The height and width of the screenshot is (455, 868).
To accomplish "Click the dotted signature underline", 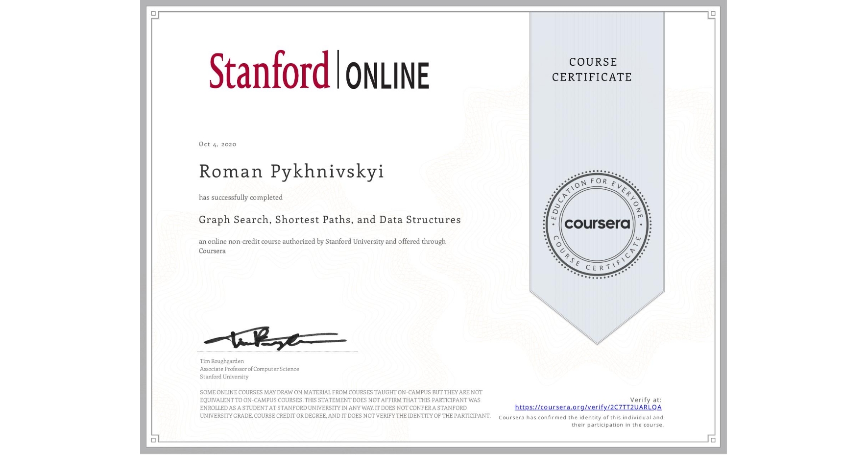I will 277,352.
